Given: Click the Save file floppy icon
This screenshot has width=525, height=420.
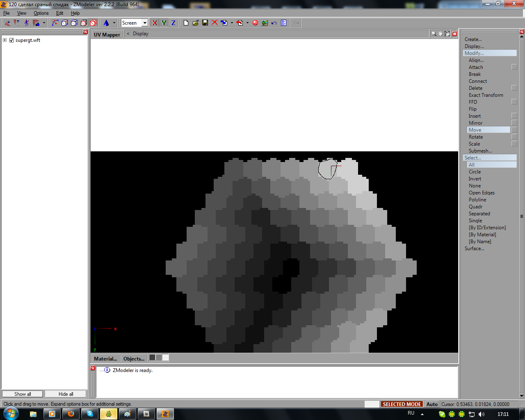Looking at the screenshot, I should click(x=205, y=23).
